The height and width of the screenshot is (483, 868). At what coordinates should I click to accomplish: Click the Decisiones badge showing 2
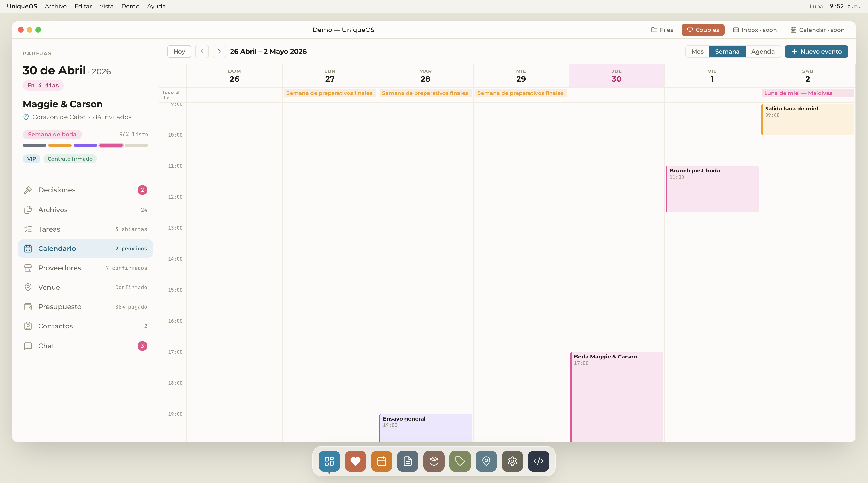click(x=142, y=190)
